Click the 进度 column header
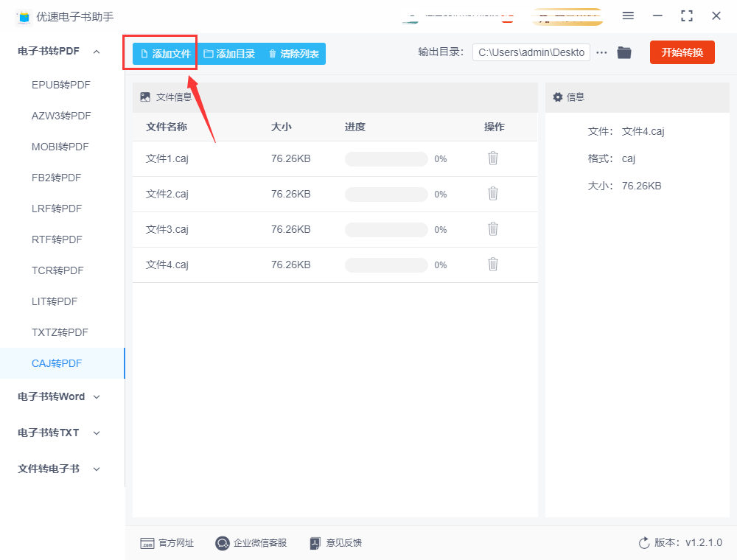737x560 pixels. (x=355, y=127)
